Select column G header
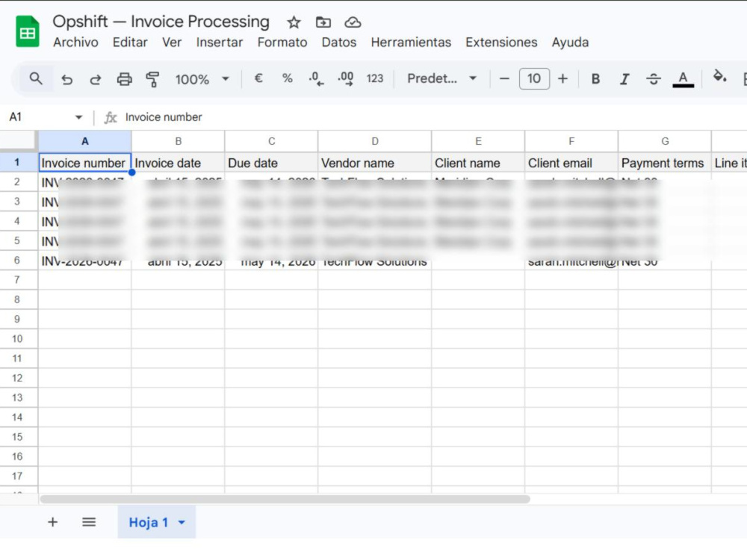 pos(665,141)
